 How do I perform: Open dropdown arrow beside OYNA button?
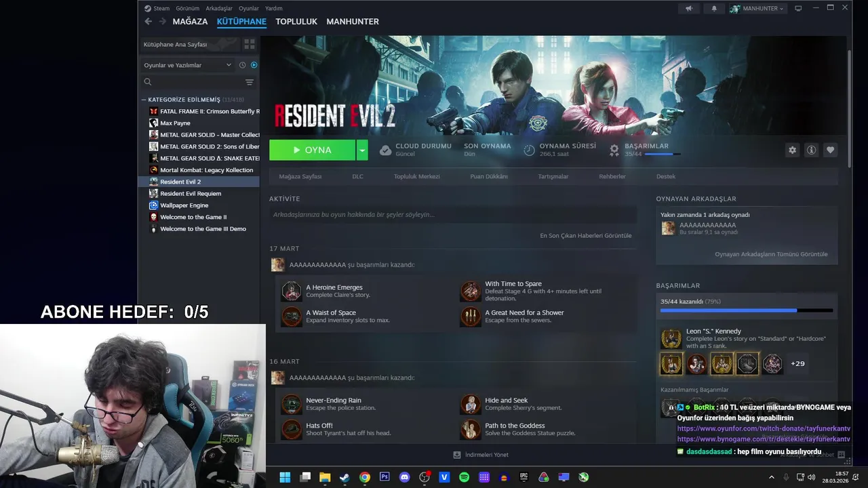tap(362, 150)
